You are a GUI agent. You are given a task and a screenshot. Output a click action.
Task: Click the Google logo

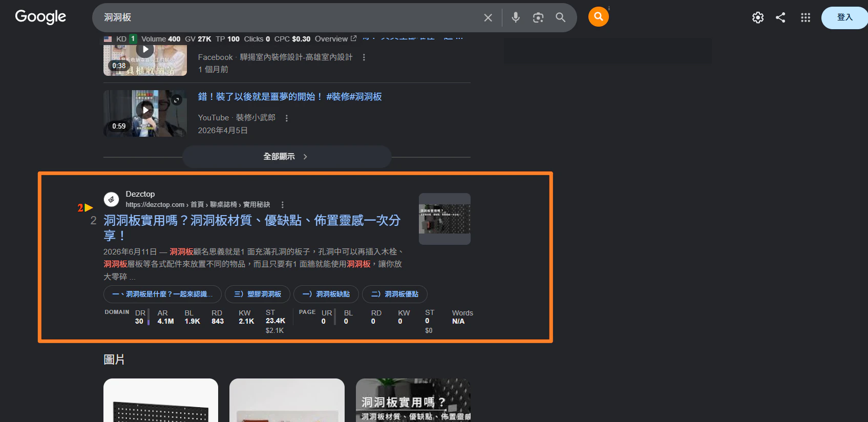click(x=40, y=17)
